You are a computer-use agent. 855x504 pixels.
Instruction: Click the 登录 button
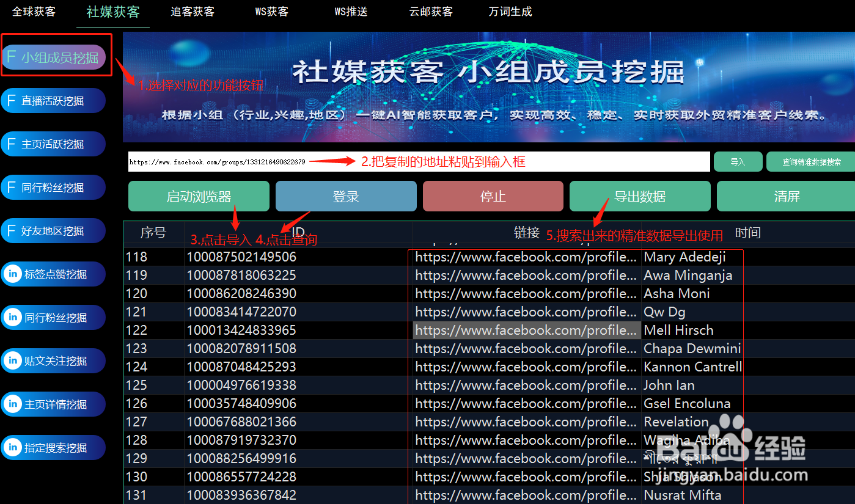[x=346, y=197]
